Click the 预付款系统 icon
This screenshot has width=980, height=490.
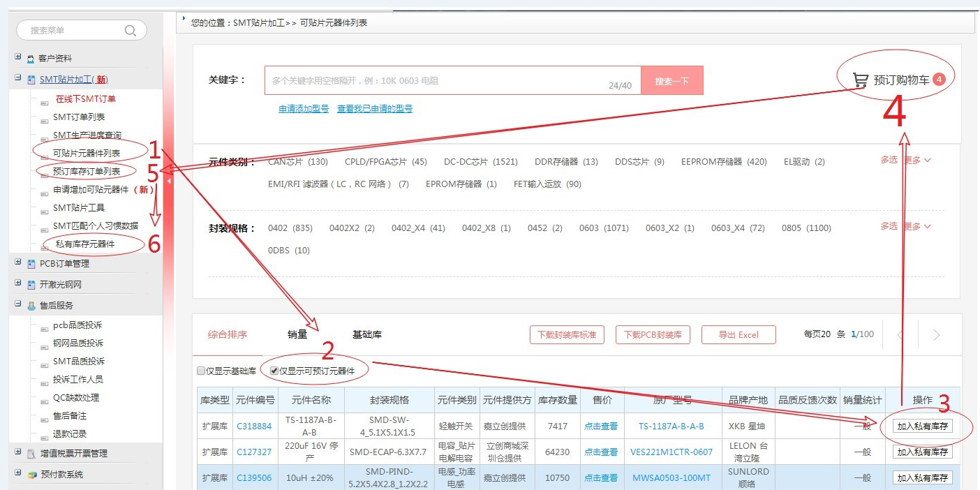[31, 475]
